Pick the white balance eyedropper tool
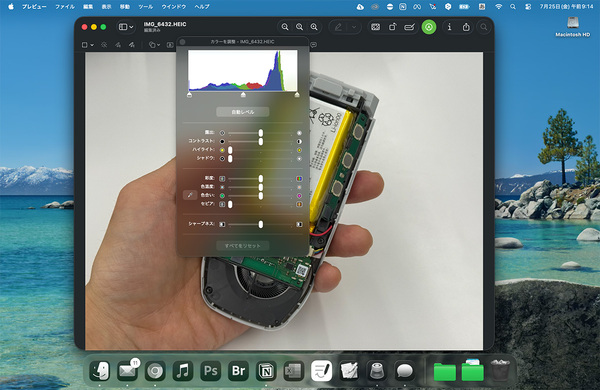This screenshot has width=600, height=390. 190,195
